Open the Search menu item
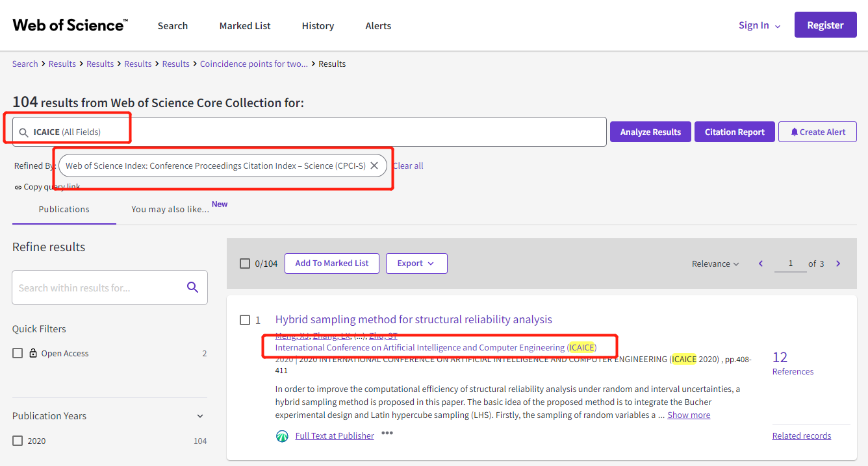Screen dimensions: 868x466 pyautogui.click(x=173, y=26)
